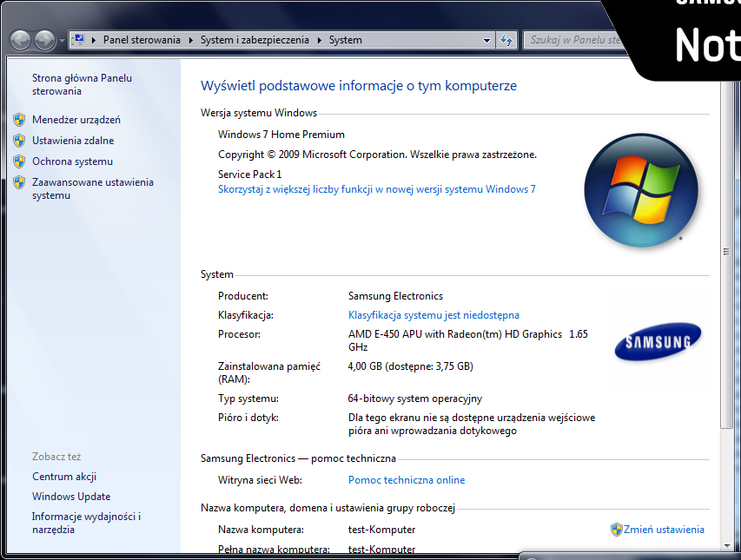Viewport: 741px width, 560px height.
Task: Open Pomoc techniczna online link
Action: (x=407, y=480)
